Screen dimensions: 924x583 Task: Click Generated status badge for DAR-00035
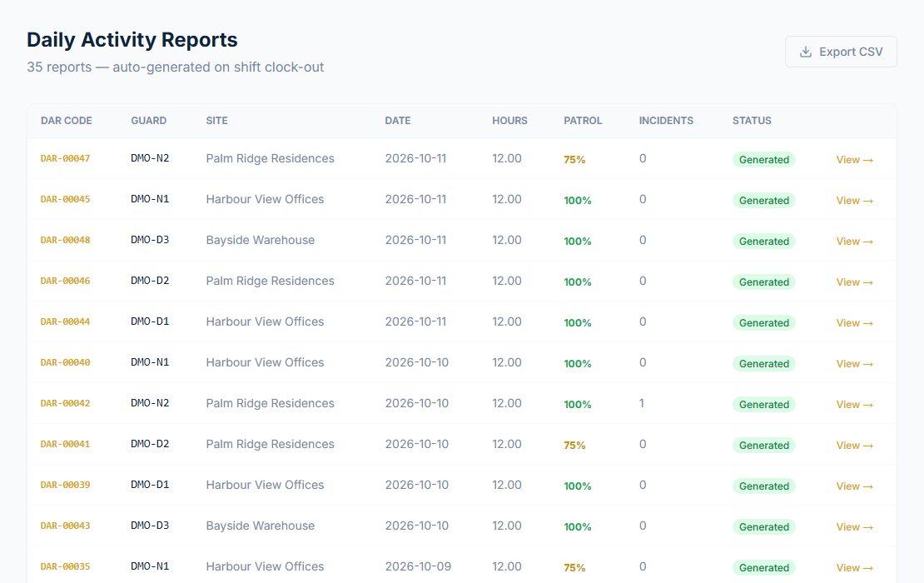coord(763,568)
